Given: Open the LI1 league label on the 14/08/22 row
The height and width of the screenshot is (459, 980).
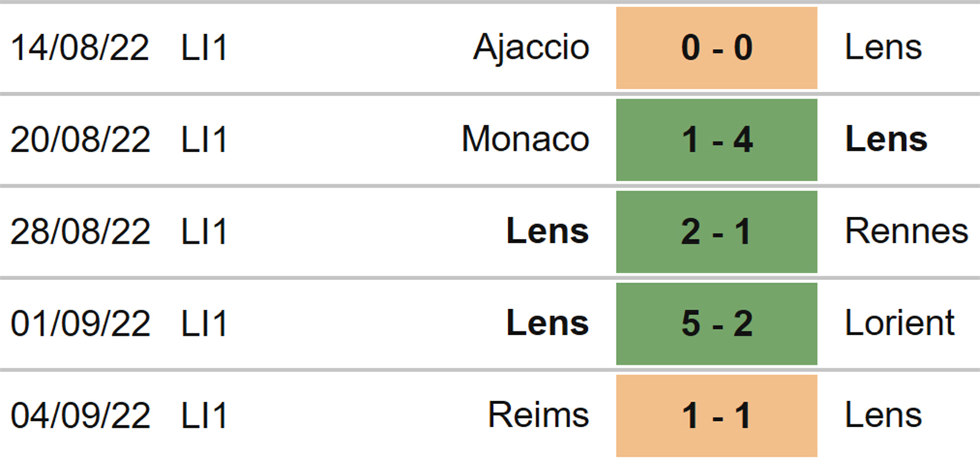Looking at the screenshot, I should click(x=204, y=48).
